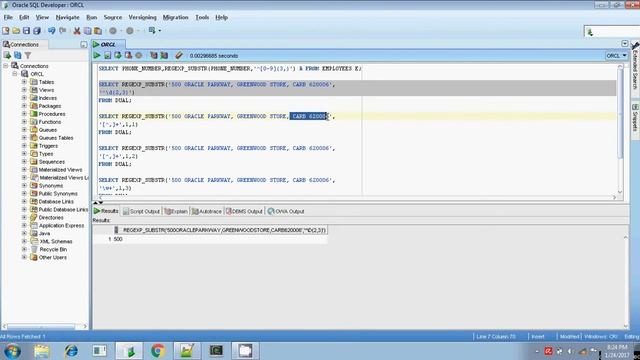Screen dimensions: 640x360
Task: Open the File menu
Action: click(x=8, y=18)
